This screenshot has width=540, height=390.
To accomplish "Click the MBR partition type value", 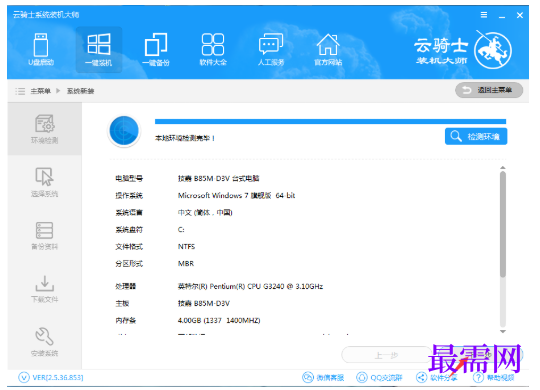I will point(186,264).
